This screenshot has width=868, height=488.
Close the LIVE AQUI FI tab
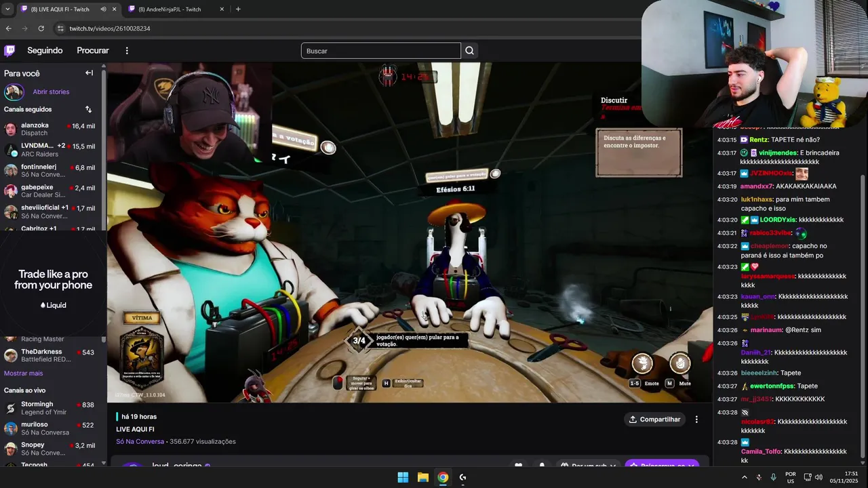114,9
